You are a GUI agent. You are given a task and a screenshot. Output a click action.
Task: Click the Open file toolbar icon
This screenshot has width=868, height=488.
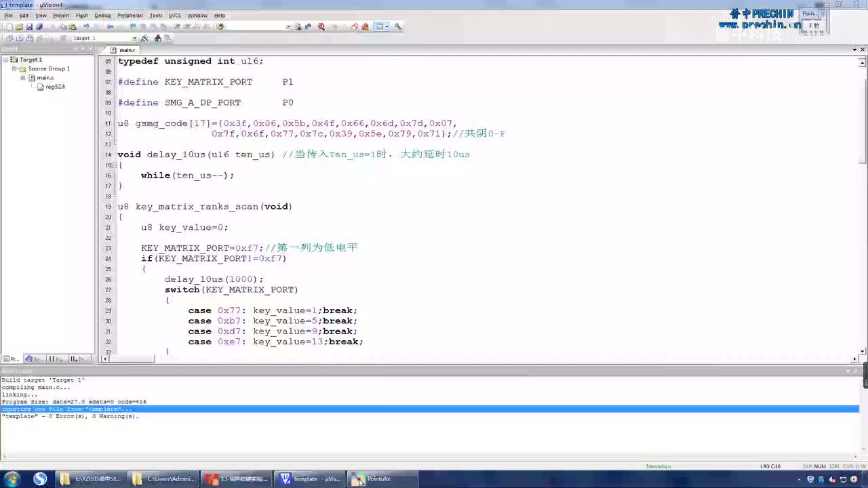(x=20, y=27)
